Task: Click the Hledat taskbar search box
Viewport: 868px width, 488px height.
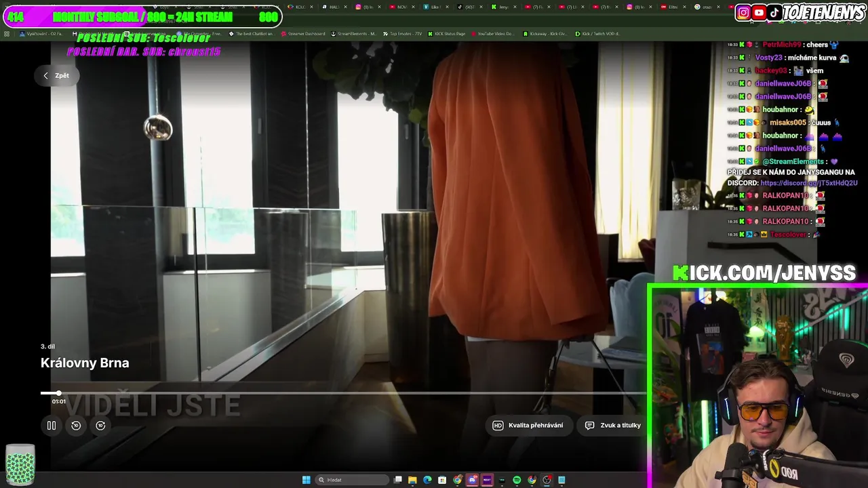Action: click(352, 480)
